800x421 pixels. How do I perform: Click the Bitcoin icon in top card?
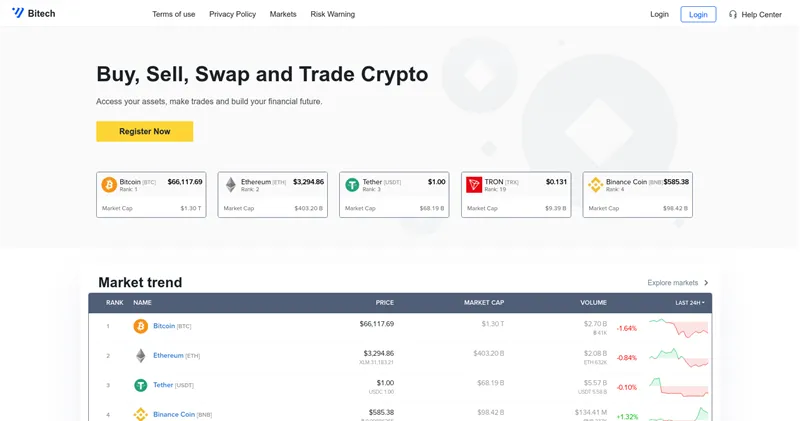pos(109,185)
